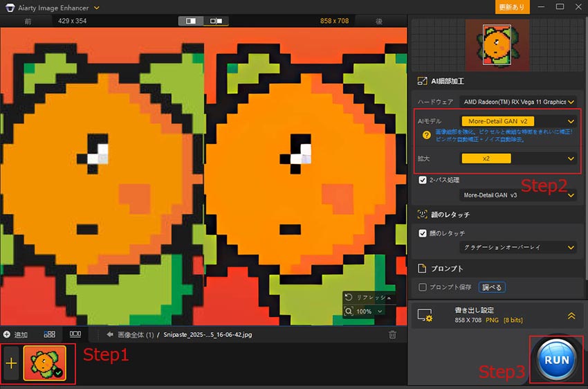The image size is (588, 389).
Task: Click the magnifier zoom icon
Action: [349, 311]
